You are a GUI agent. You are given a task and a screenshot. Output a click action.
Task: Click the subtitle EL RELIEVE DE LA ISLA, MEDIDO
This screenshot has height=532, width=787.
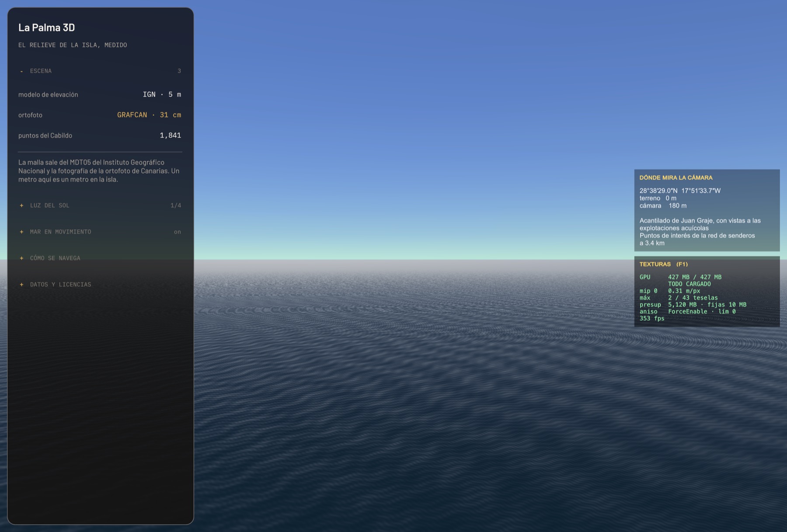(x=73, y=45)
